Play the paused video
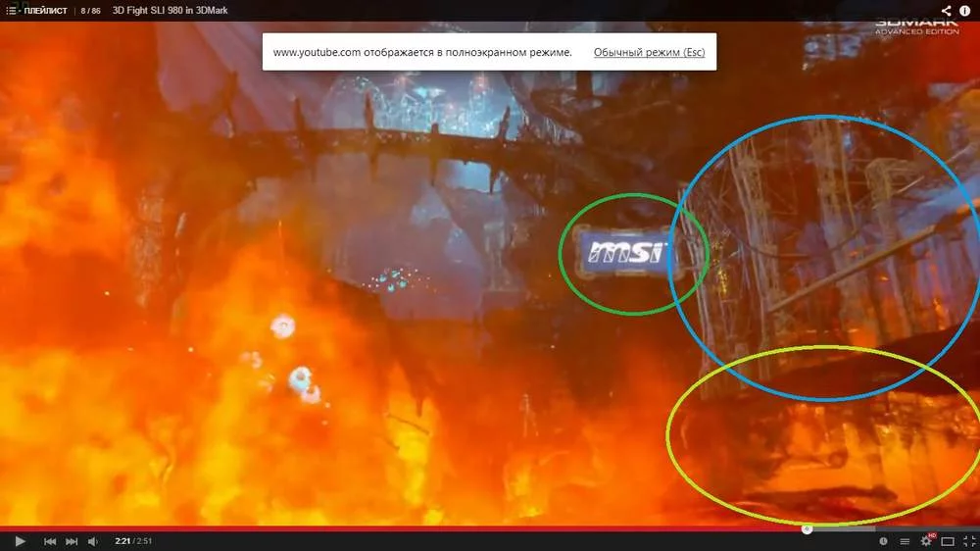The width and height of the screenshot is (980, 551). pyautogui.click(x=20, y=541)
